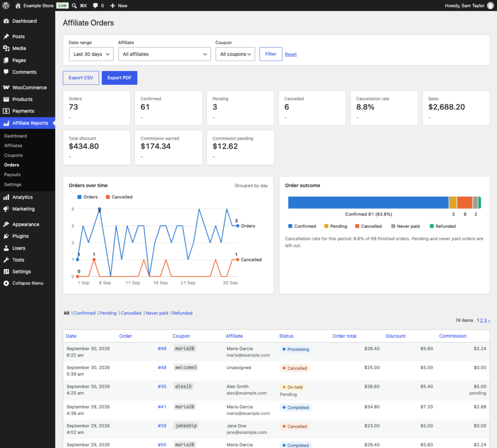The image size is (497, 448).
Task: Open the comments bubble in admin bar
Action: pos(95,6)
